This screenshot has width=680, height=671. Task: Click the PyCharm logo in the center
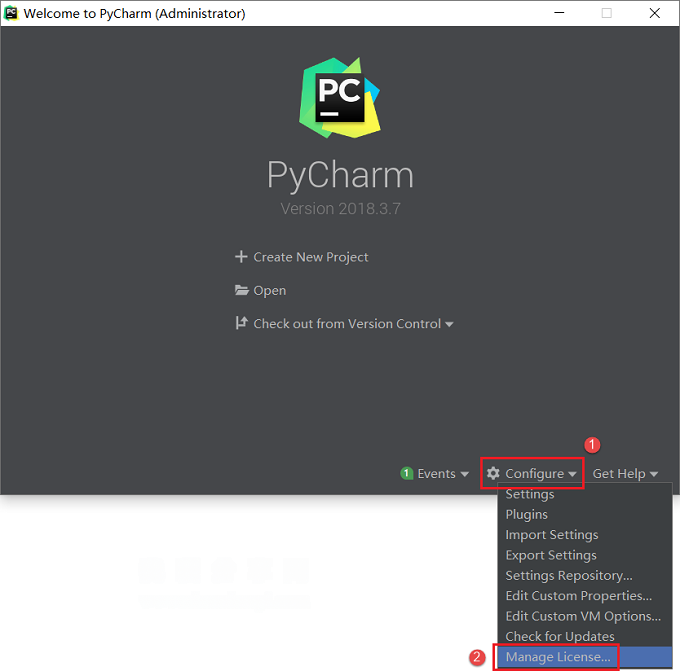(340, 98)
